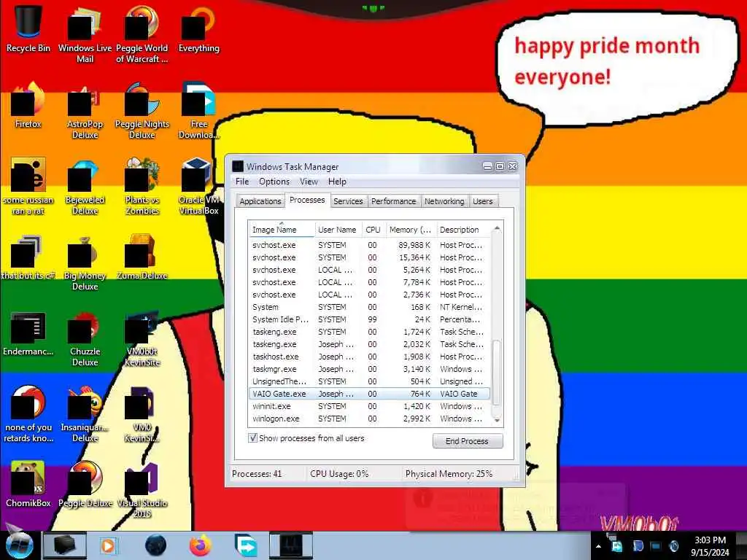Screen dimensions: 747x560
Task: Click the taskbar clock showing 3:03 PM
Action: pyautogui.click(x=711, y=546)
